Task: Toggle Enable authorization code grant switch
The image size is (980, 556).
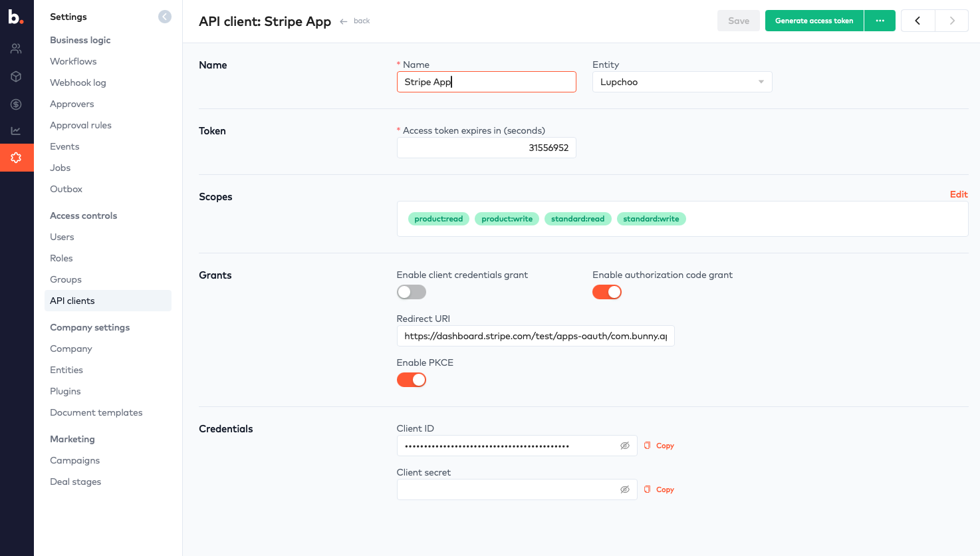Action: click(607, 292)
